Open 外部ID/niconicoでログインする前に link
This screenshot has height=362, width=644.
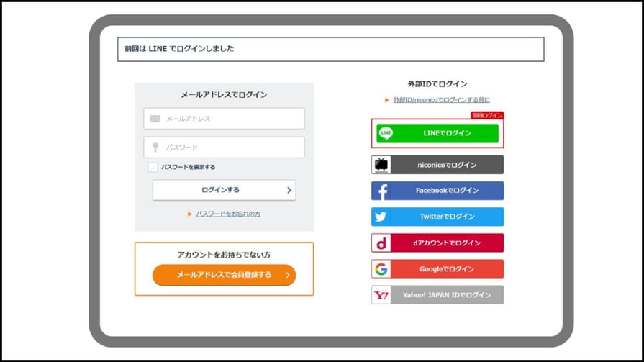point(442,100)
